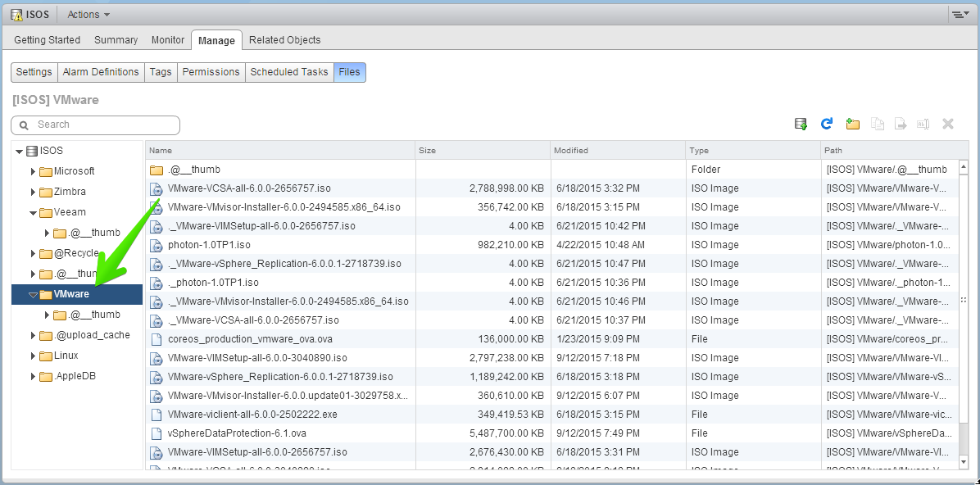Click the ISO icon of VMware-VCSA-all-6.0.0-2656757.iso
The height and width of the screenshot is (485, 980).
(x=157, y=188)
